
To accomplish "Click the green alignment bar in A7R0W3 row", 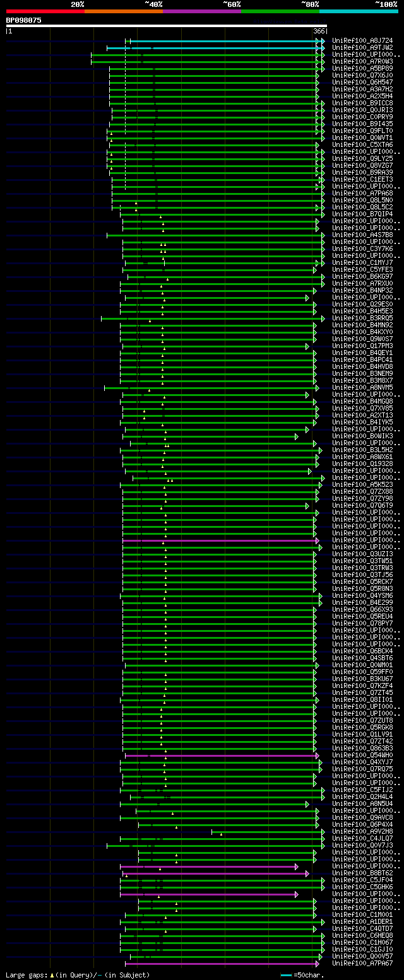I will 208,62.
